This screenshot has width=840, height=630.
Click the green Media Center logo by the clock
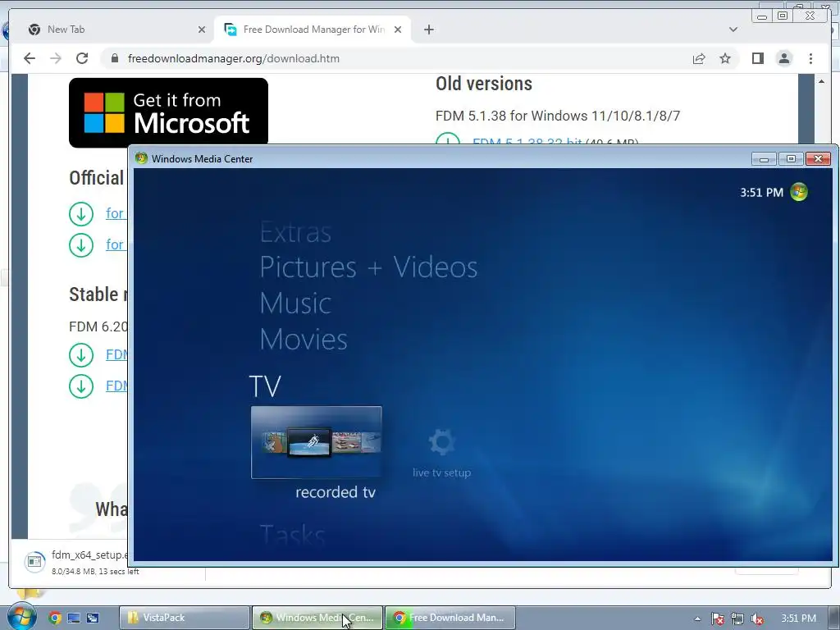coord(799,192)
